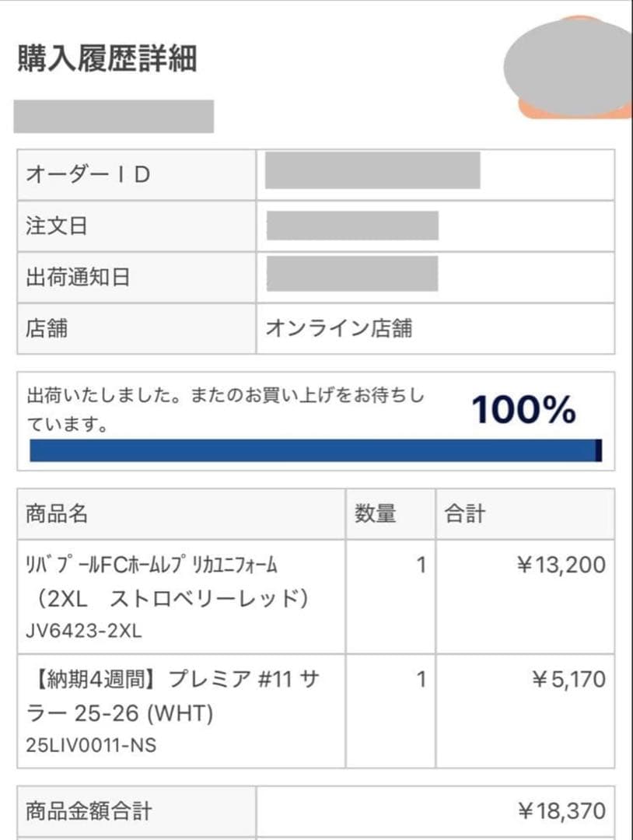This screenshot has height=840, width=633.
Task: Open the プレミア #11 サラー 25-26 item
Action: 173,711
